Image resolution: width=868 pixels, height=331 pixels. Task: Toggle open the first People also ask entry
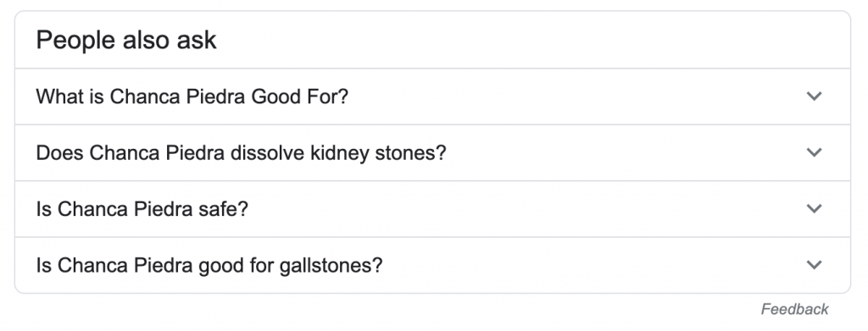coord(432,97)
